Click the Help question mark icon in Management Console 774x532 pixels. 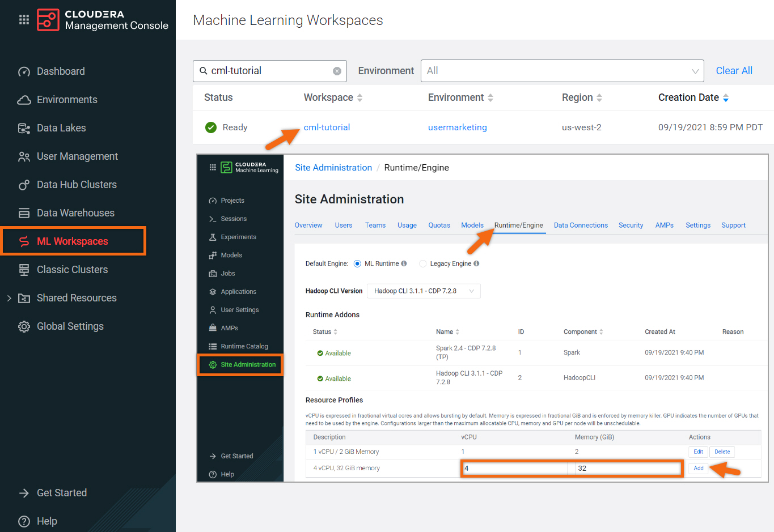24,521
